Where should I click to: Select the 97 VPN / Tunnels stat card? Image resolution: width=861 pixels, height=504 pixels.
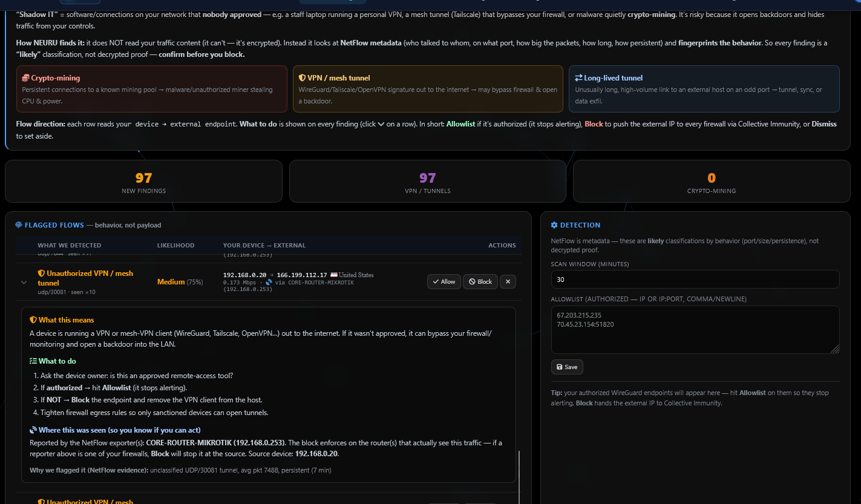428,181
